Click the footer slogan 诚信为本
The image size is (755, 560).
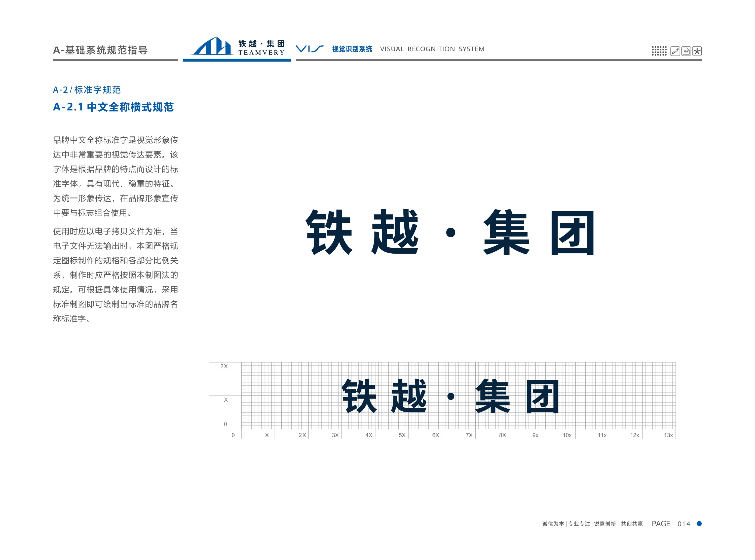pyautogui.click(x=553, y=524)
